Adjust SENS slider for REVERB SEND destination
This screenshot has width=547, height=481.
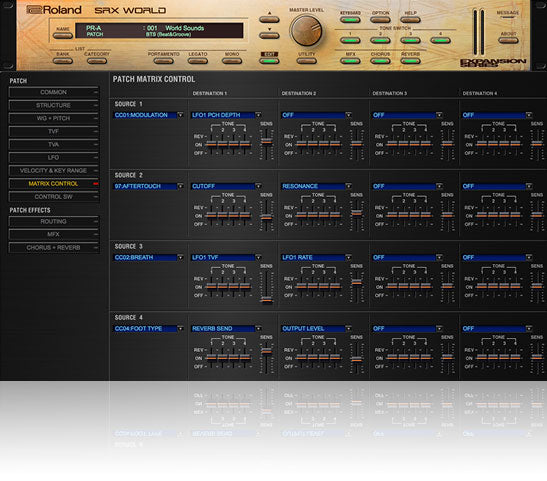(x=267, y=351)
